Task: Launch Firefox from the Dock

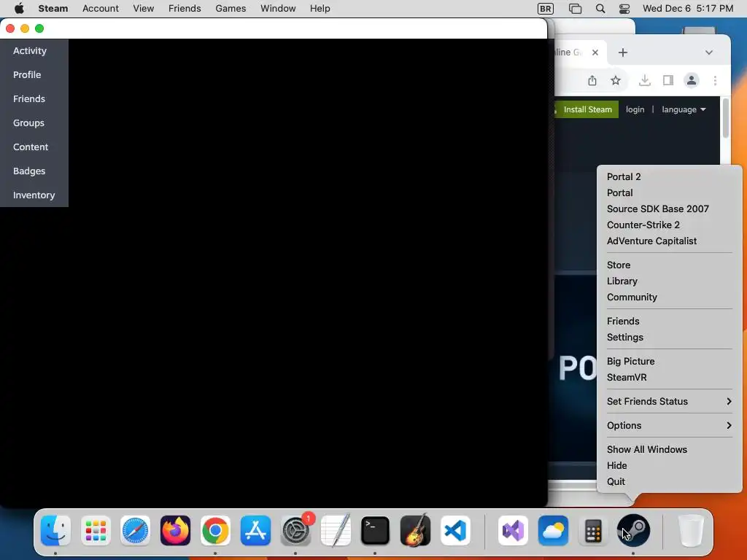Action: [x=175, y=530]
